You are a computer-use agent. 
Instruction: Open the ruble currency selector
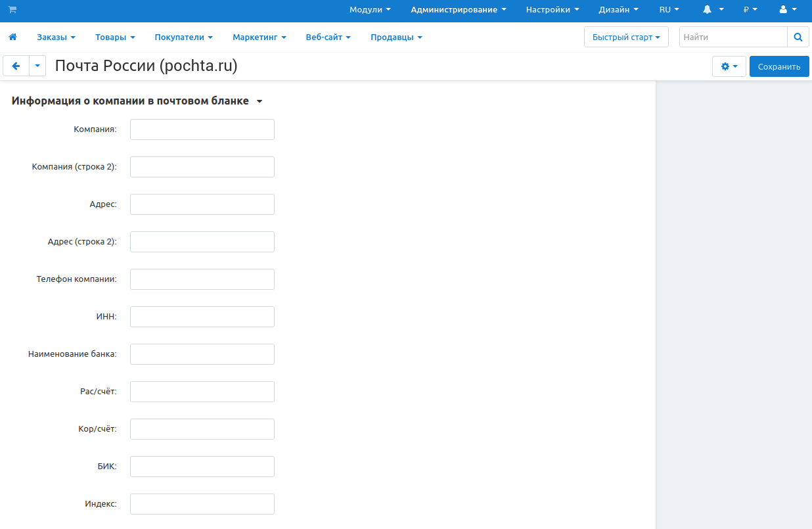point(750,10)
